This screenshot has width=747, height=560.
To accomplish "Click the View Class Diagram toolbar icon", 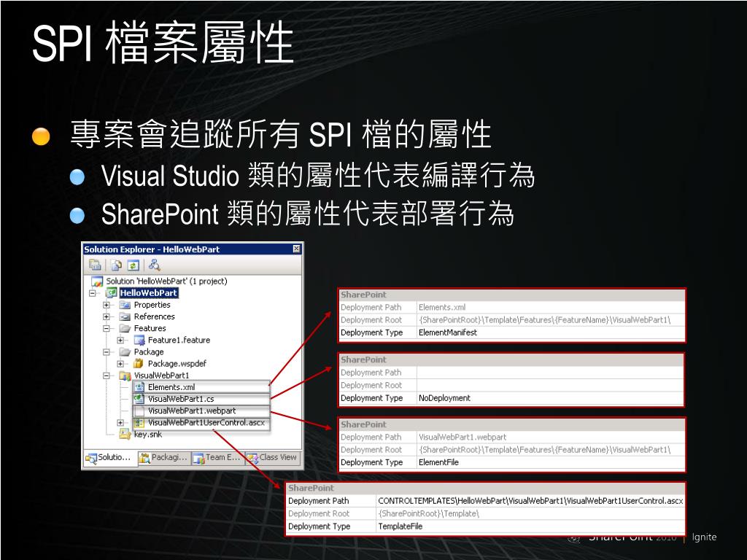I will [x=154, y=265].
